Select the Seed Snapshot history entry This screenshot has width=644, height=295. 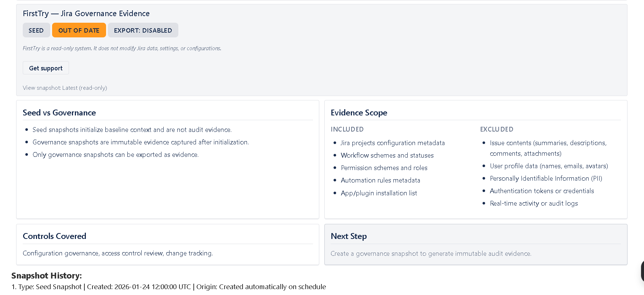[168, 287]
